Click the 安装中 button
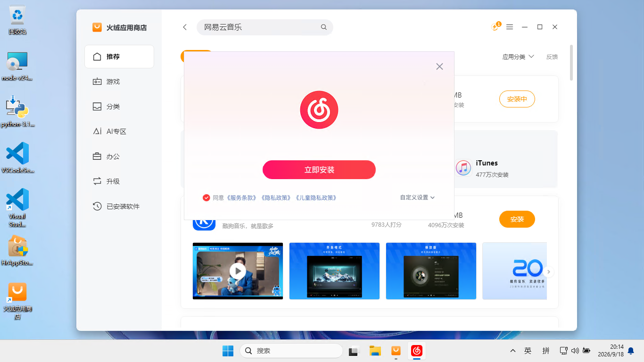This screenshot has width=644, height=362. pyautogui.click(x=517, y=99)
